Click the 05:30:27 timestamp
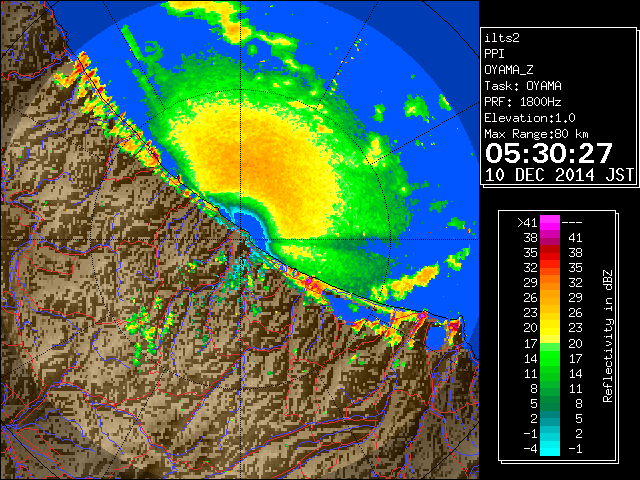 click(x=549, y=153)
